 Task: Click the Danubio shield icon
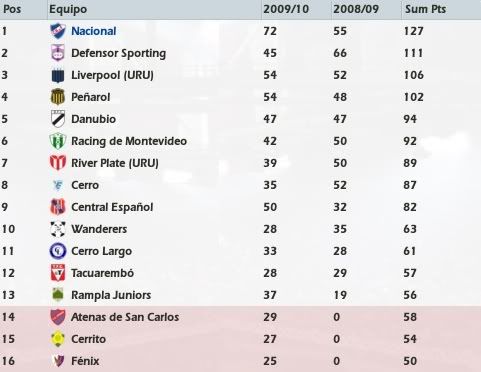(58, 119)
